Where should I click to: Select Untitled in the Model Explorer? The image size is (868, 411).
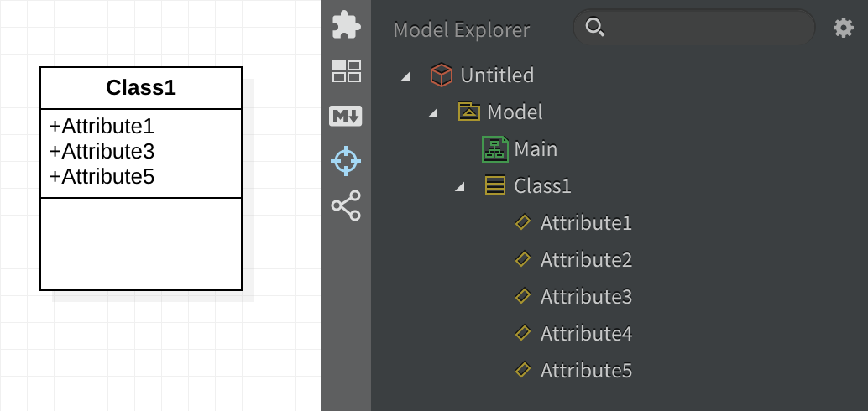(x=497, y=75)
